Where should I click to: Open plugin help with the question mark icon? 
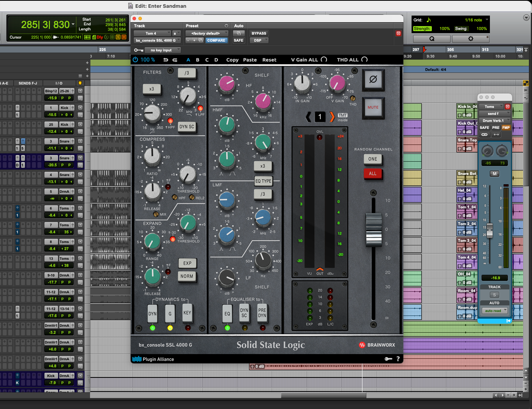pos(398,359)
